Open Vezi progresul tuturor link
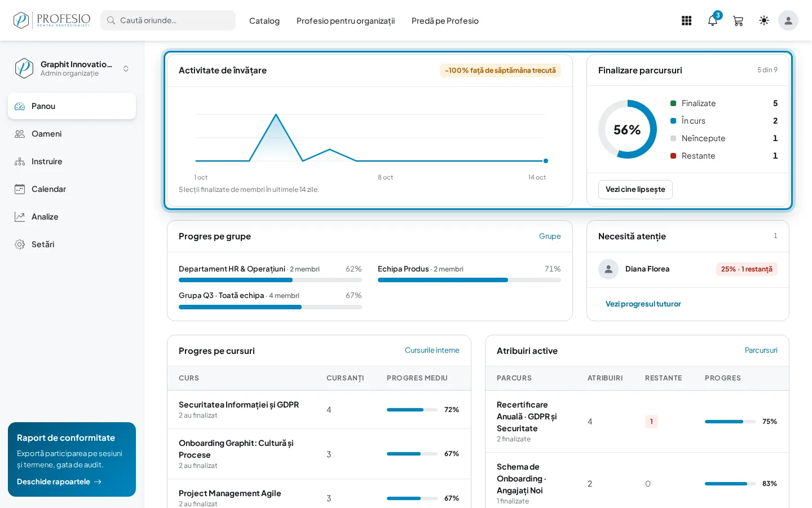This screenshot has width=812, height=508. coord(643,304)
